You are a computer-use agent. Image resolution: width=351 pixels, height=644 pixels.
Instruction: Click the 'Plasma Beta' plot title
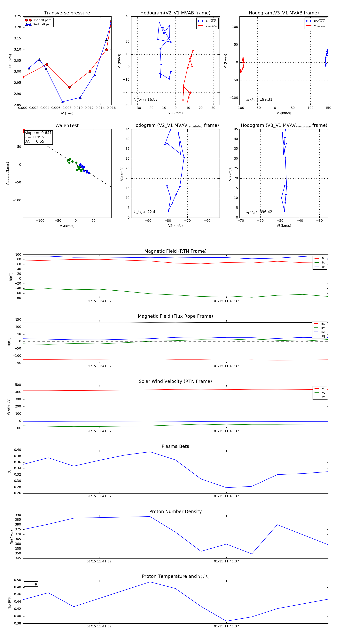pos(175,447)
